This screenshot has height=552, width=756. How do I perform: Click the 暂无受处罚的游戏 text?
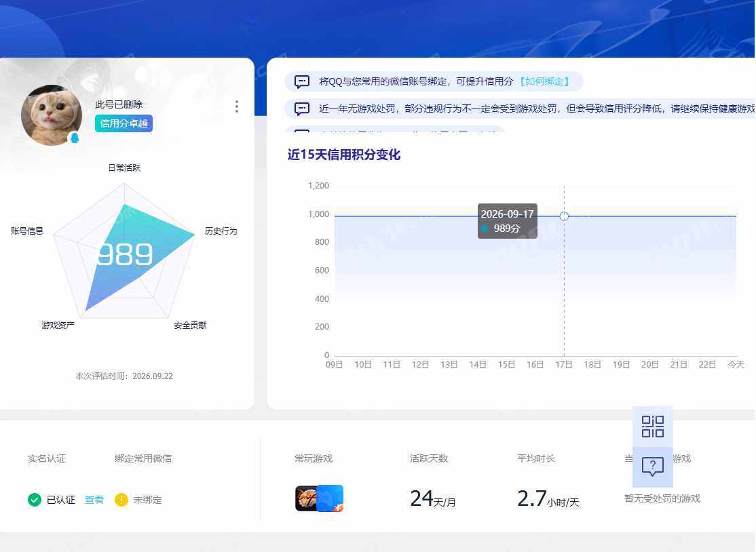point(662,498)
